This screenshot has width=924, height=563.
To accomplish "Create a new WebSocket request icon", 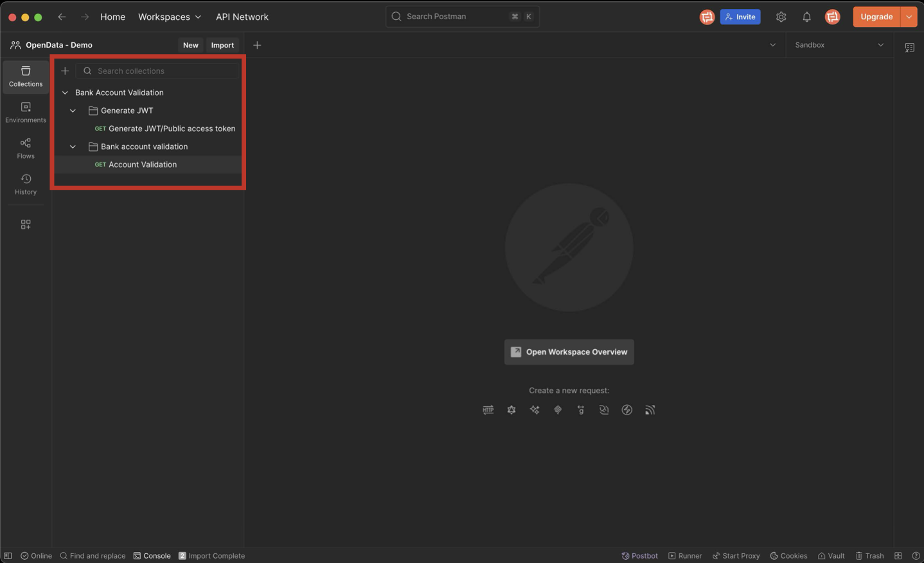I will click(x=604, y=410).
